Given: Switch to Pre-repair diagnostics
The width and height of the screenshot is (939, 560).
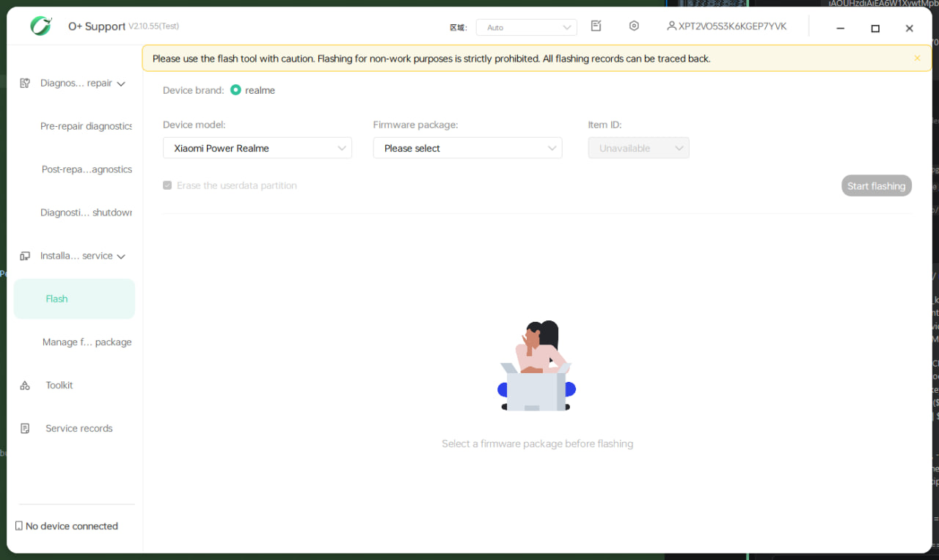Looking at the screenshot, I should tap(87, 125).
